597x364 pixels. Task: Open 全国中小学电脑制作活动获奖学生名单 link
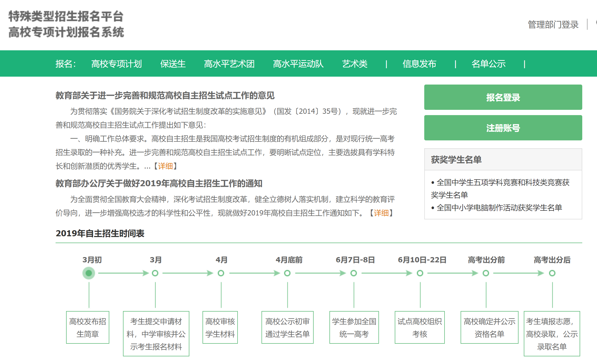coord(499,208)
